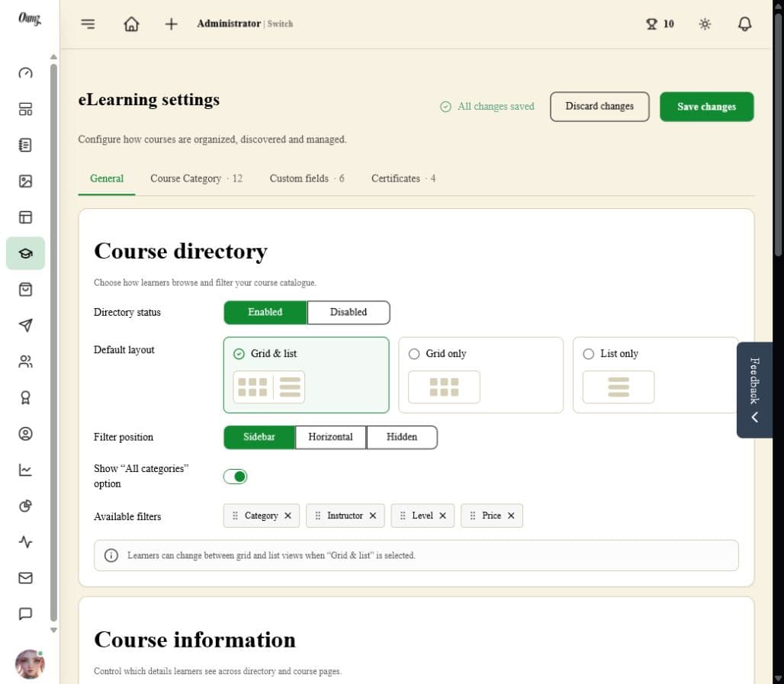Viewport: 784px width, 684px height.
Task: Expand the Feedback side panel chevron
Action: (755, 417)
